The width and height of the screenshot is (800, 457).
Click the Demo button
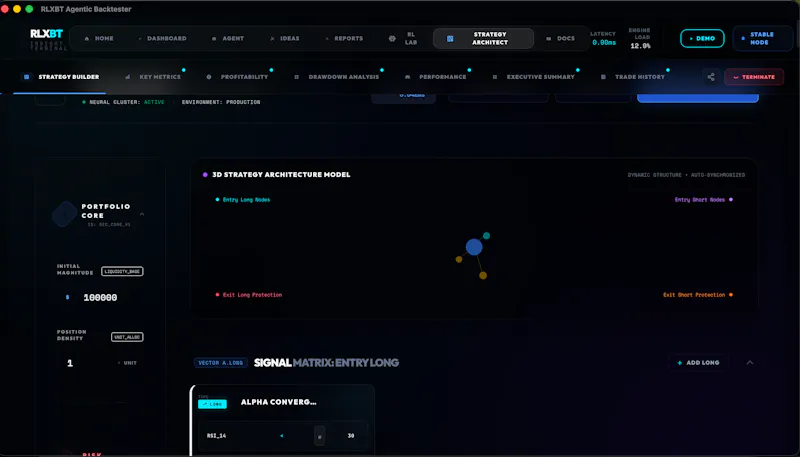702,38
